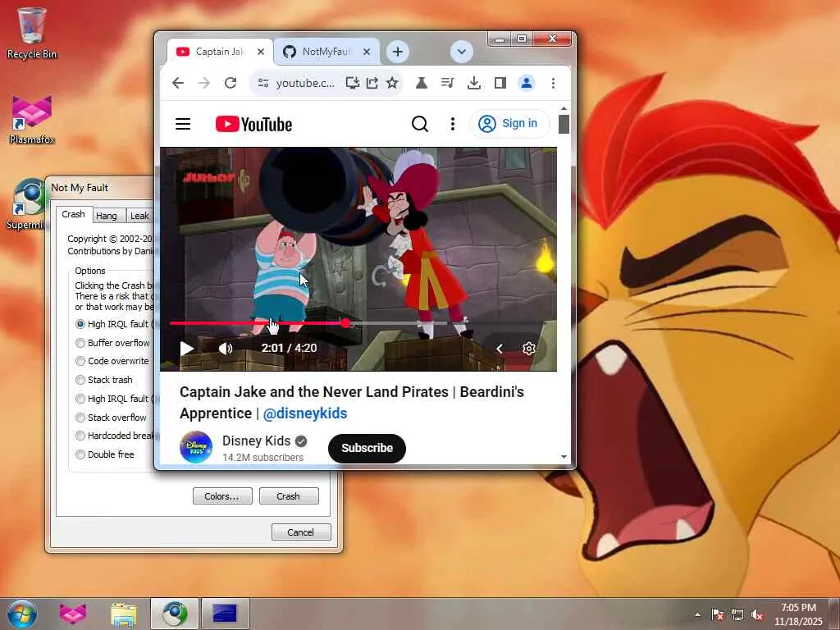840x630 pixels.
Task: Show hidden tray icons arrow
Action: click(697, 614)
